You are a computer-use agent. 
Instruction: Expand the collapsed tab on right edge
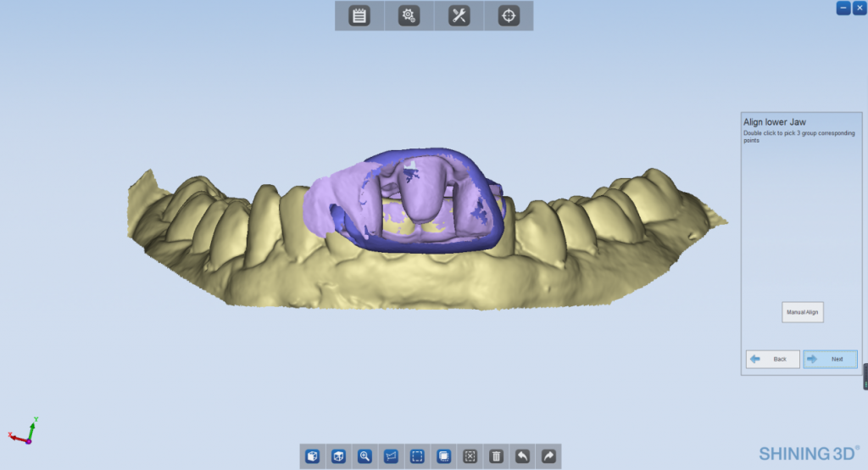(x=865, y=377)
